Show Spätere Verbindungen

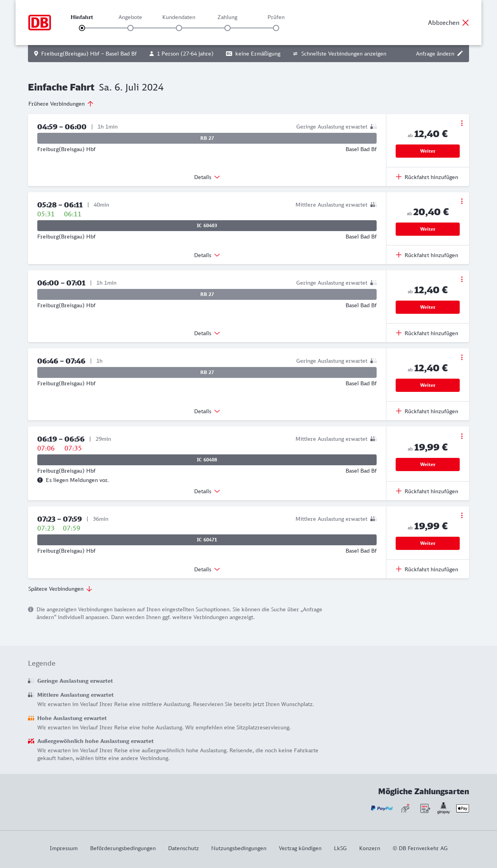[60, 589]
